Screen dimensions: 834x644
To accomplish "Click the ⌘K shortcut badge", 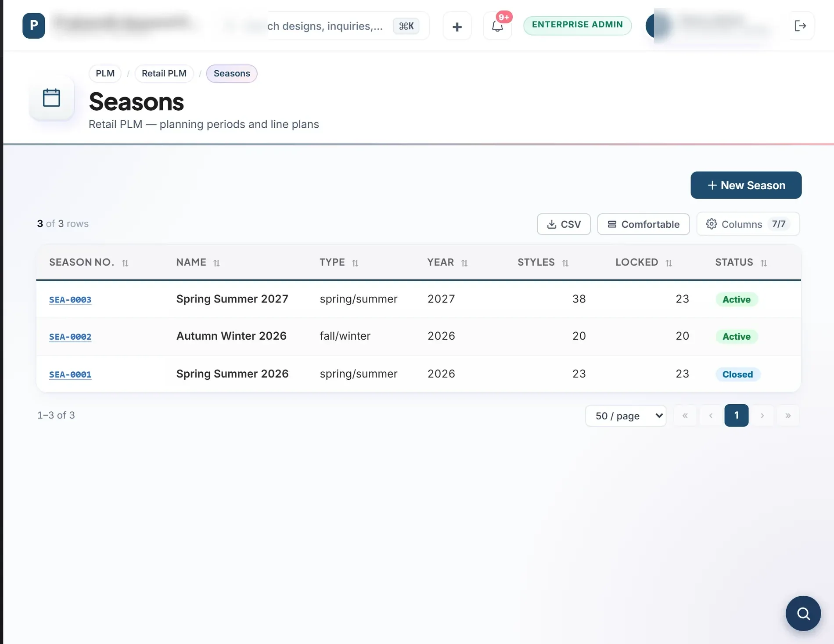I will coord(406,26).
